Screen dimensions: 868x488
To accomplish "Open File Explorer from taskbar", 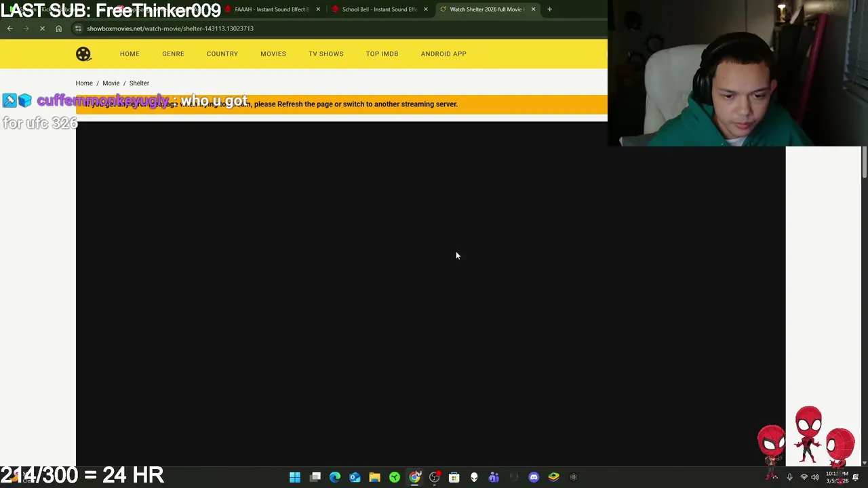I will coord(374,477).
